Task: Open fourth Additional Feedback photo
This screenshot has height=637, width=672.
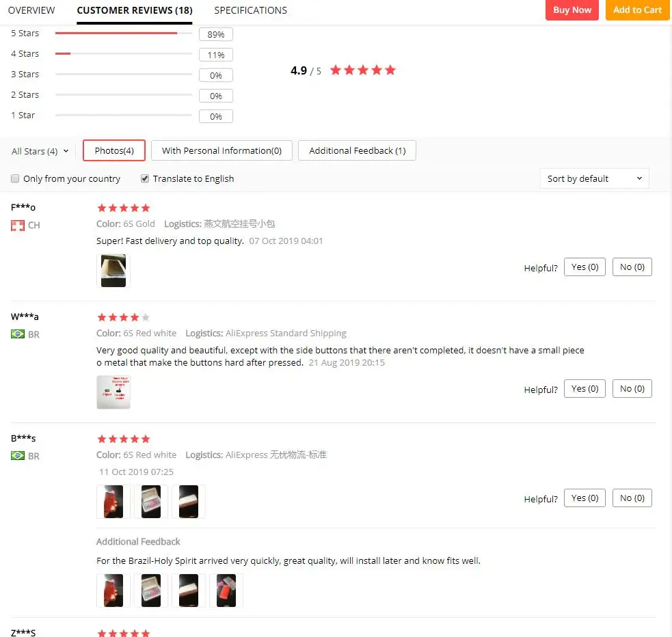Action: pos(226,591)
